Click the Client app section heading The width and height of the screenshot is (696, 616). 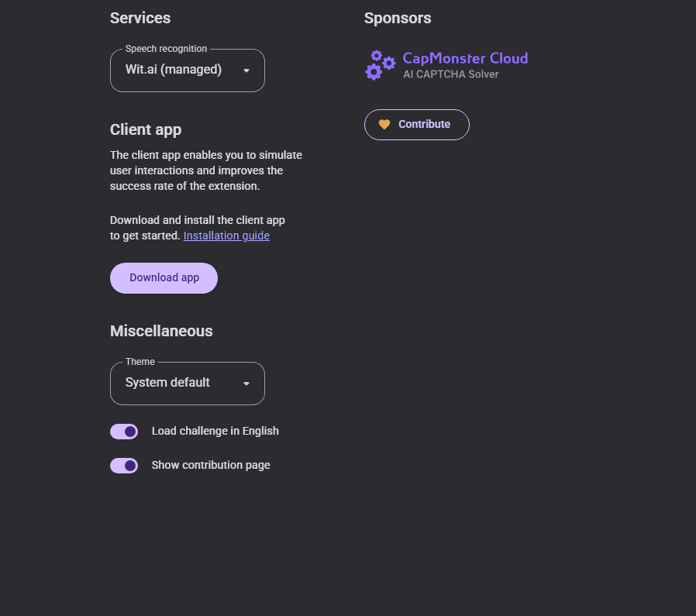[146, 129]
